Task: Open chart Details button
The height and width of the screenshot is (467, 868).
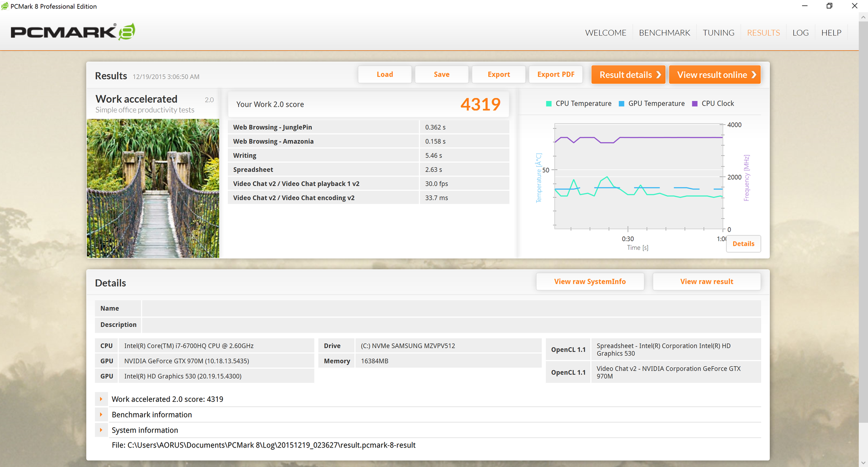Action: coord(744,244)
